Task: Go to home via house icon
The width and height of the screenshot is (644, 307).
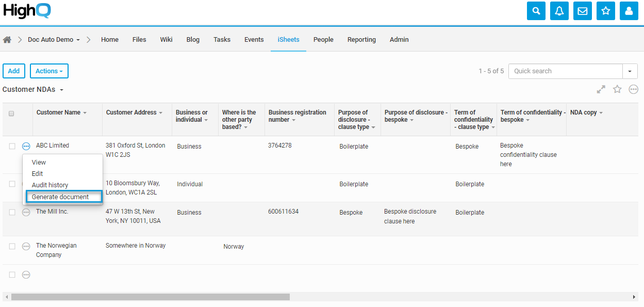Action: tap(7, 40)
